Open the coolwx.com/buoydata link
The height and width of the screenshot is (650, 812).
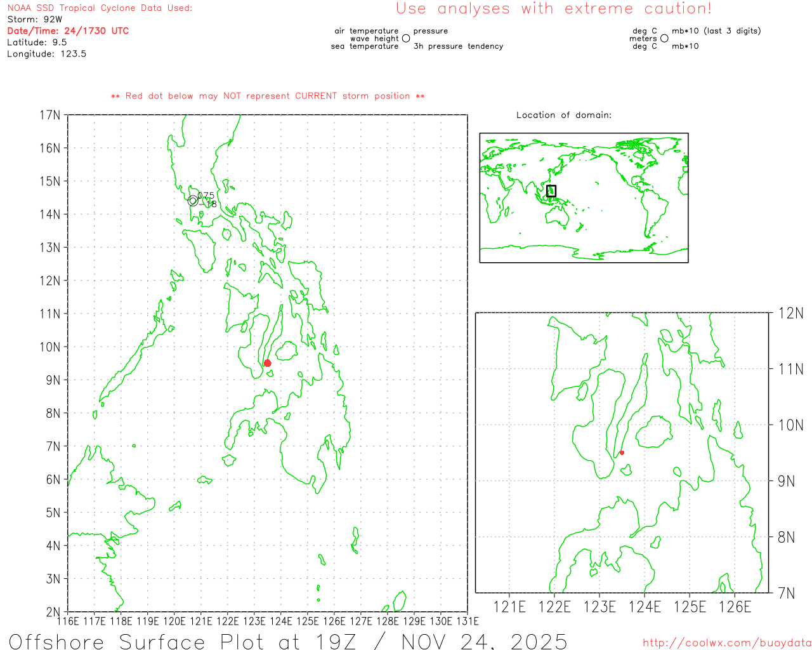[727, 643]
